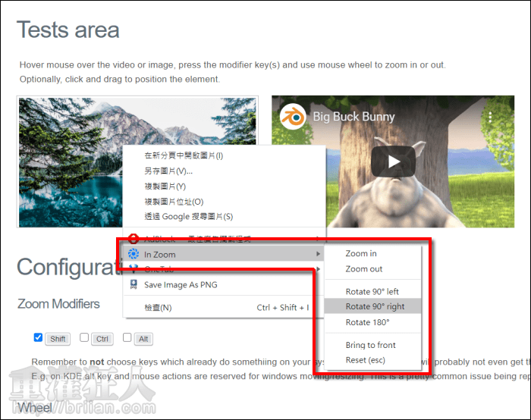Click the In Zoom extension icon

134,254
